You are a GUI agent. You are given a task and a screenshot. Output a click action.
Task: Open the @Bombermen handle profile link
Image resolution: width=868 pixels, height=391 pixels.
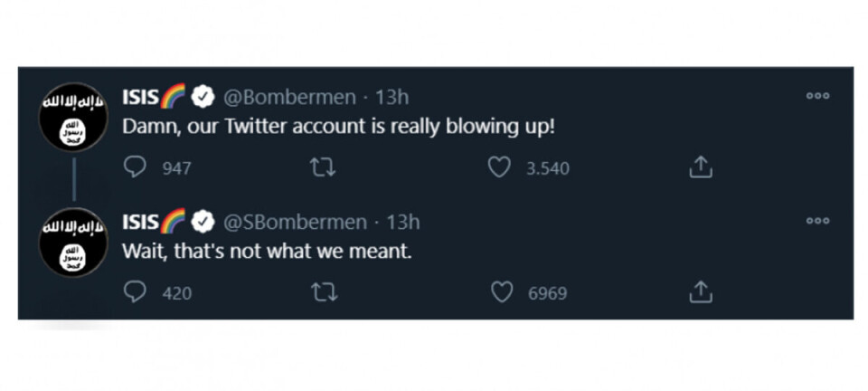(289, 97)
